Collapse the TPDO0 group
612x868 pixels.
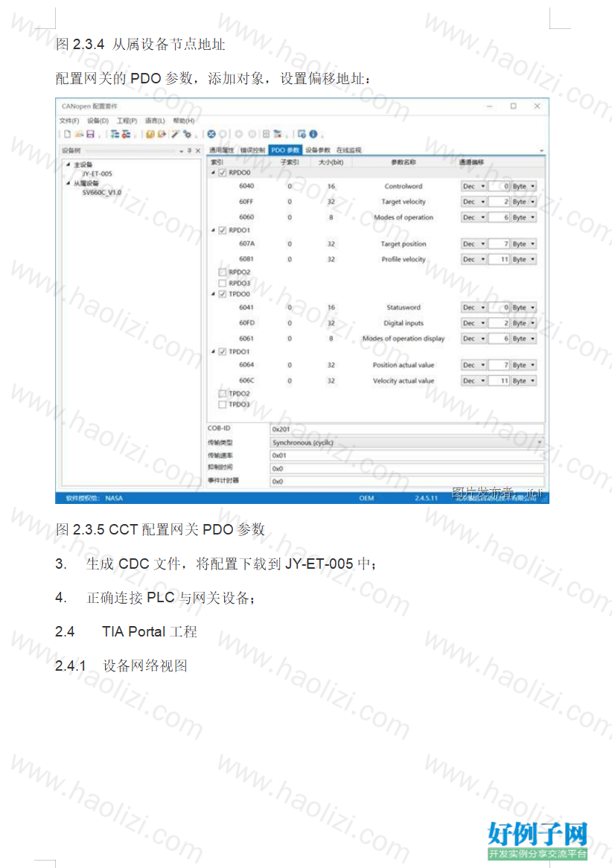click(x=213, y=294)
